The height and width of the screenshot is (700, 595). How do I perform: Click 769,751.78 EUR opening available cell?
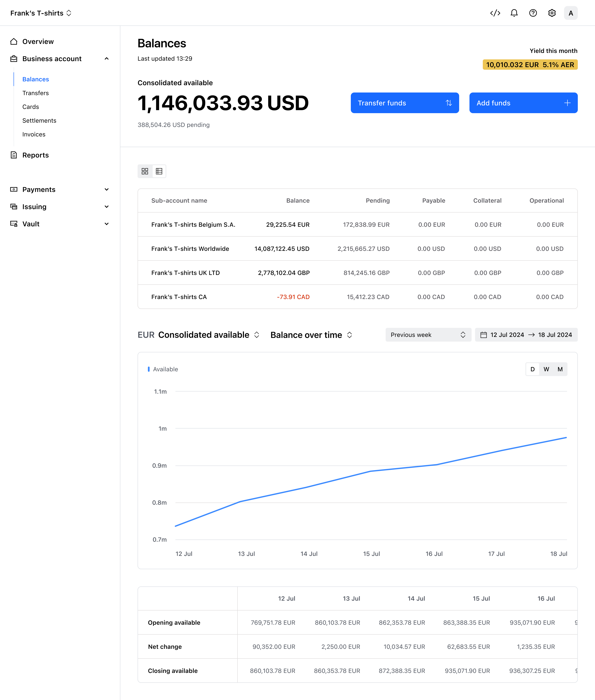273,623
